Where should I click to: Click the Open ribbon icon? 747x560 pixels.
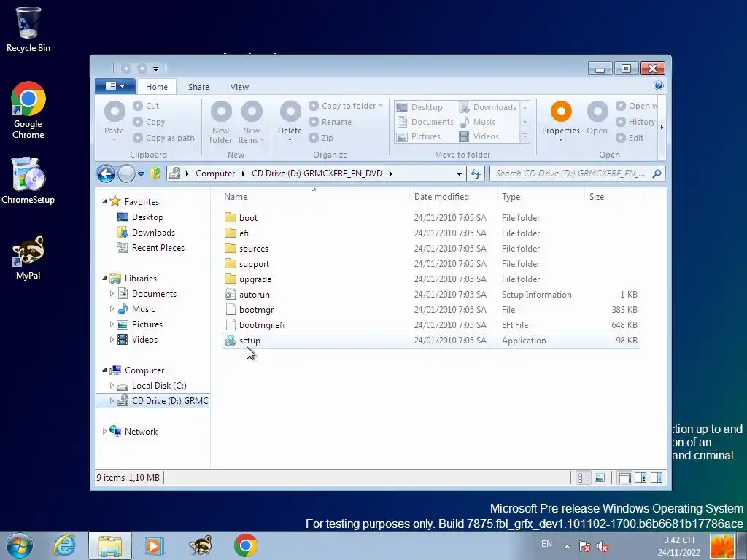(x=597, y=112)
